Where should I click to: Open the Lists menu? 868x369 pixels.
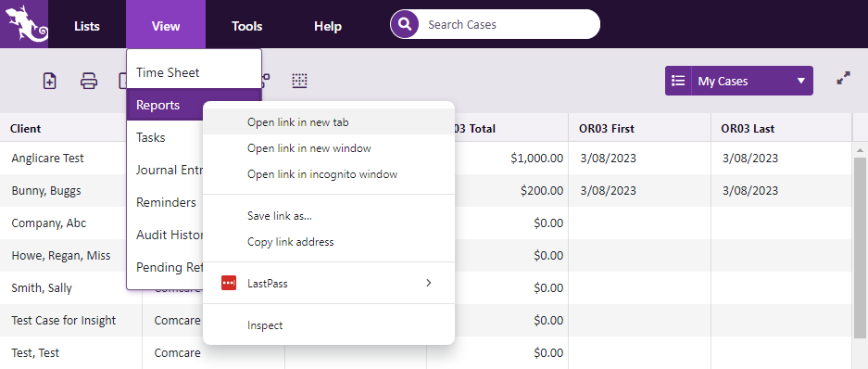tap(87, 26)
